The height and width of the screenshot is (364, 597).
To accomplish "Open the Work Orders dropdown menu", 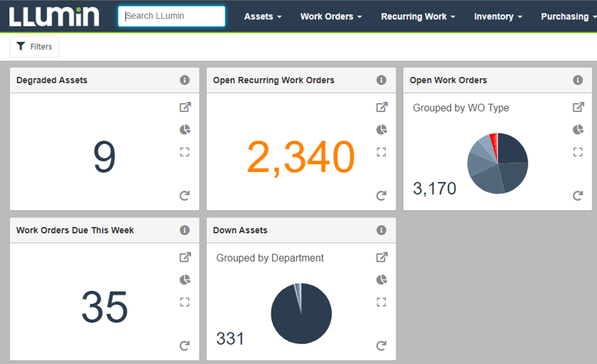I will click(331, 16).
